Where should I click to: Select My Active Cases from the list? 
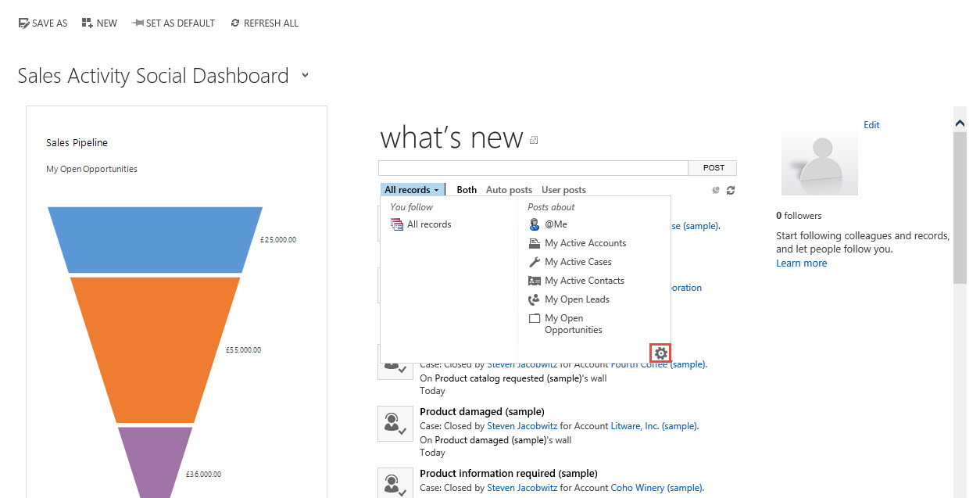[578, 262]
